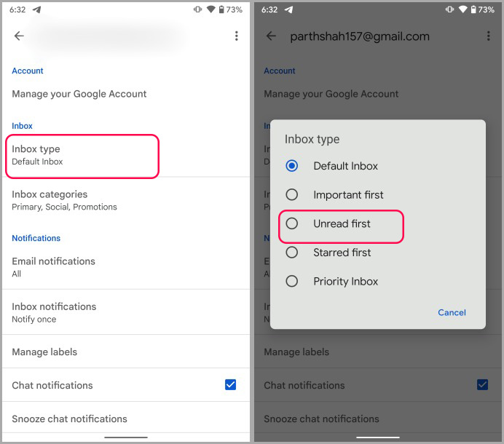Tap dimmed Snooze chat notifications on right
This screenshot has width=504, height=444.
[x=321, y=419]
